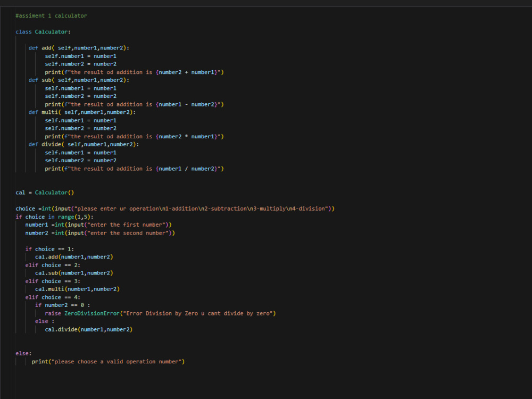Click 'cal.sub(number1,number2)' call
The height and width of the screenshot is (399, 532).
(x=74, y=273)
